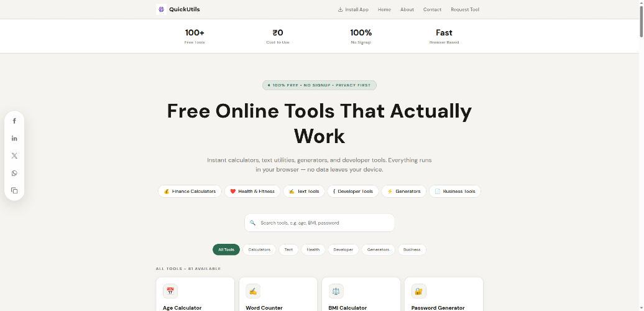This screenshot has height=311, width=644.
Task: Click the Age Calculator calendar icon
Action: tap(170, 291)
